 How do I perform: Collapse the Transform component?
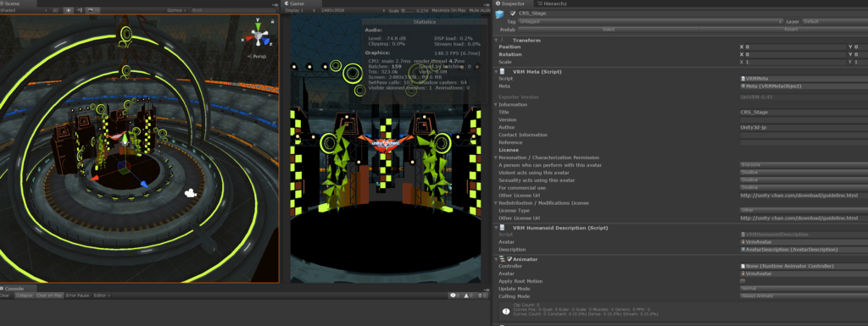pos(495,41)
